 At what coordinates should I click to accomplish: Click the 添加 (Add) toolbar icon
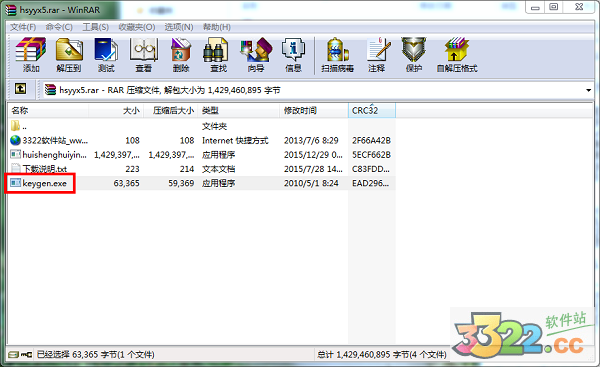pyautogui.click(x=31, y=49)
